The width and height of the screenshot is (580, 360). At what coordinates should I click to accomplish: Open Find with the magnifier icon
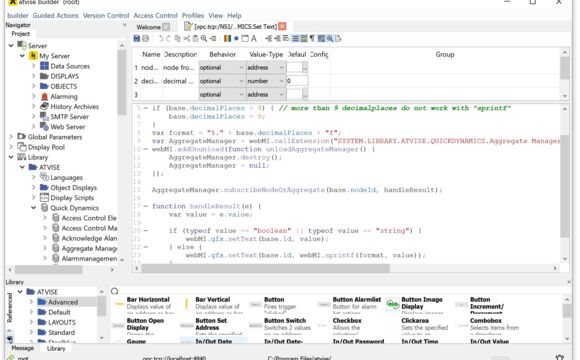pyautogui.click(x=204, y=38)
